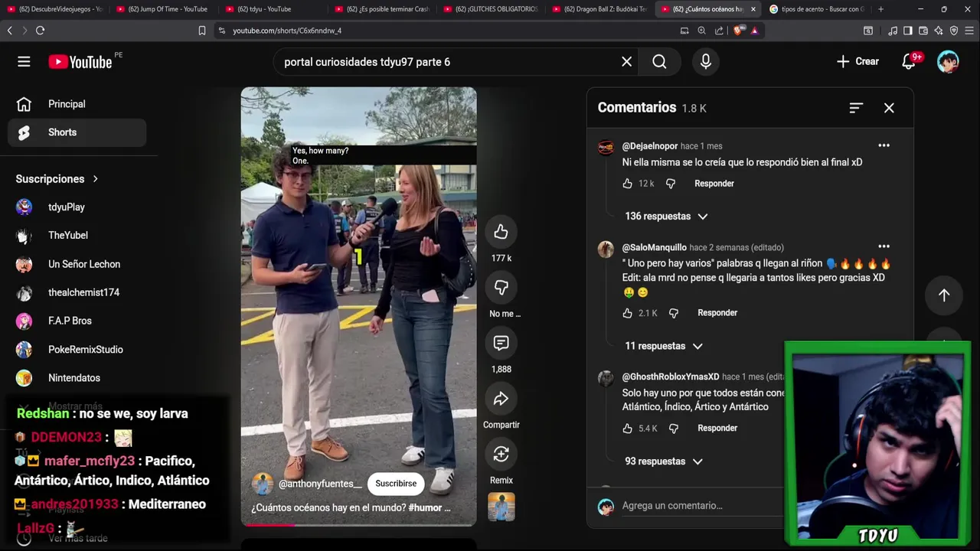
Task: Click the Suscribirse button
Action: (x=396, y=484)
